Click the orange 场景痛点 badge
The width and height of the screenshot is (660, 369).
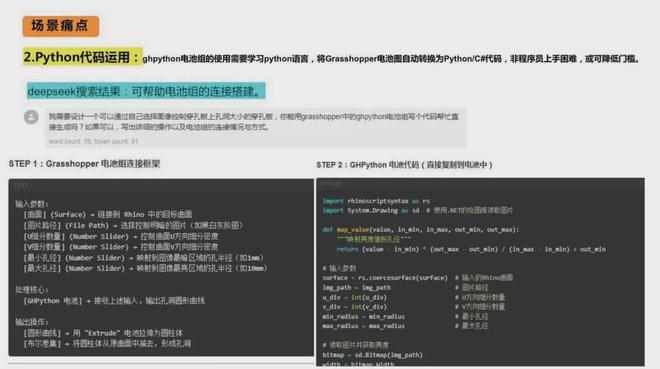(x=61, y=26)
